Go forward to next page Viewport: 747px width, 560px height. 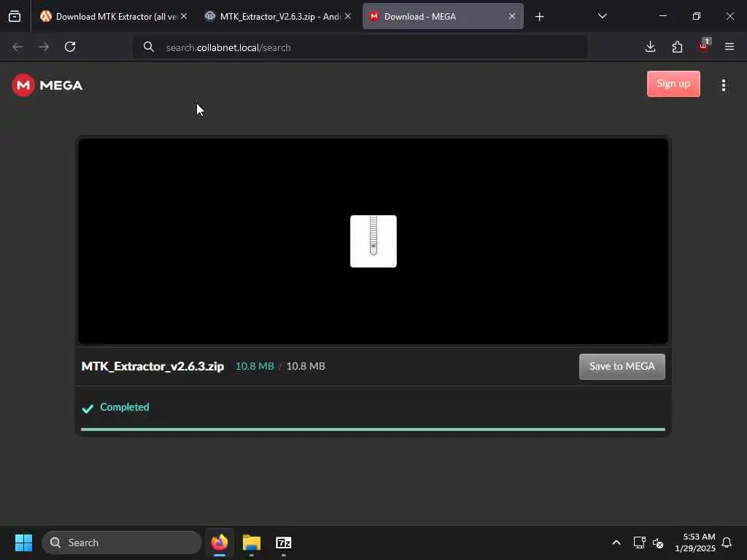click(x=44, y=47)
